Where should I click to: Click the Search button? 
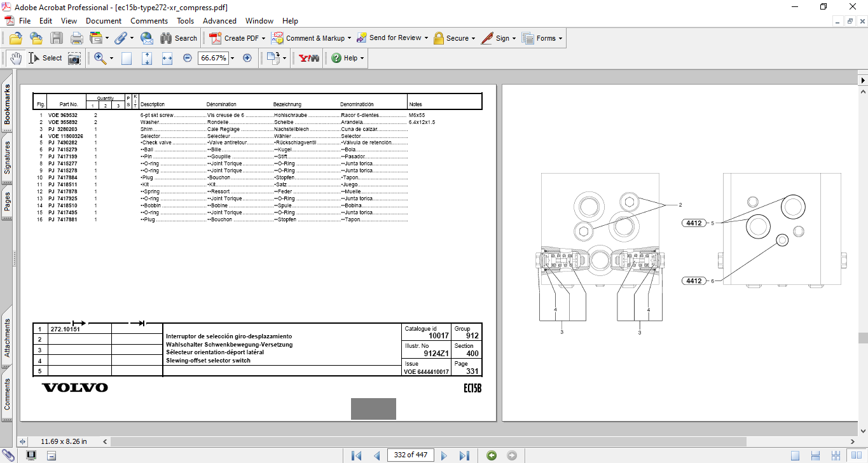click(179, 38)
